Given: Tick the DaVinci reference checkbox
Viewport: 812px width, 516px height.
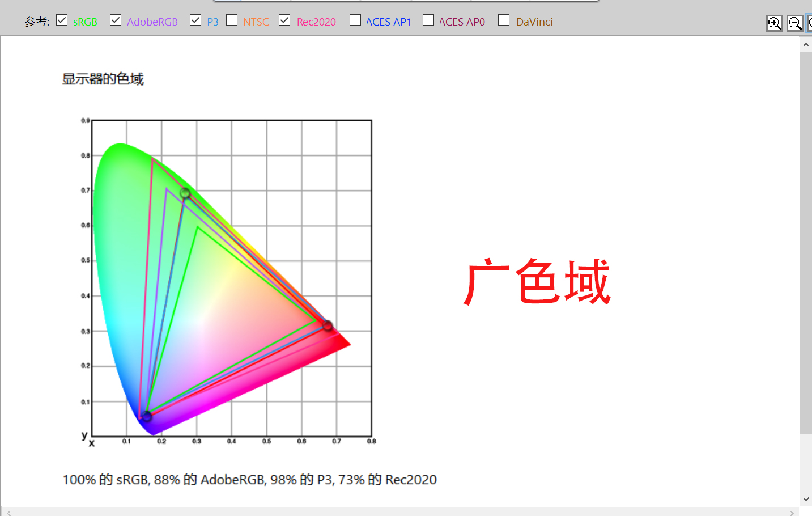Looking at the screenshot, I should pos(504,20).
